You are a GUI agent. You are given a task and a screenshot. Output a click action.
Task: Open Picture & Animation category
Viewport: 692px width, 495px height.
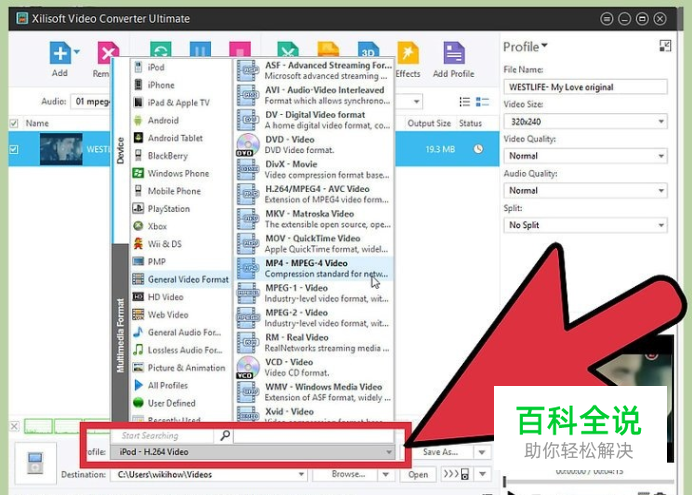coord(181,367)
